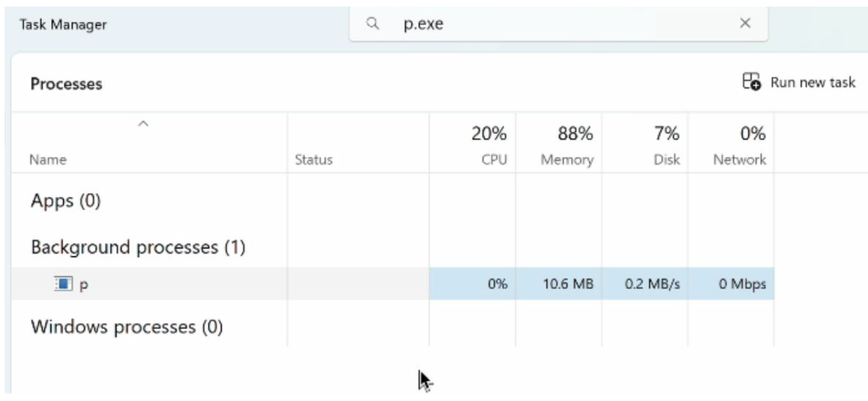The image size is (868, 401).
Task: Sort processes by Name column
Action: point(48,160)
